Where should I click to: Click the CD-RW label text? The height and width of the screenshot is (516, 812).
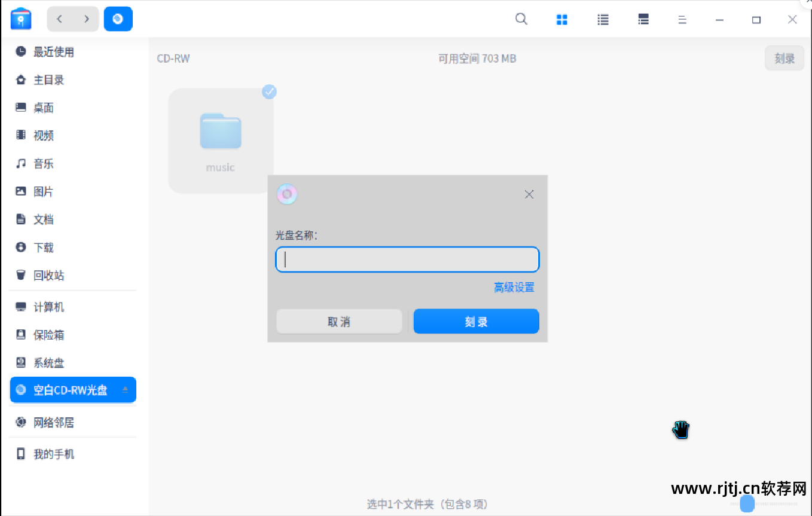[173, 59]
